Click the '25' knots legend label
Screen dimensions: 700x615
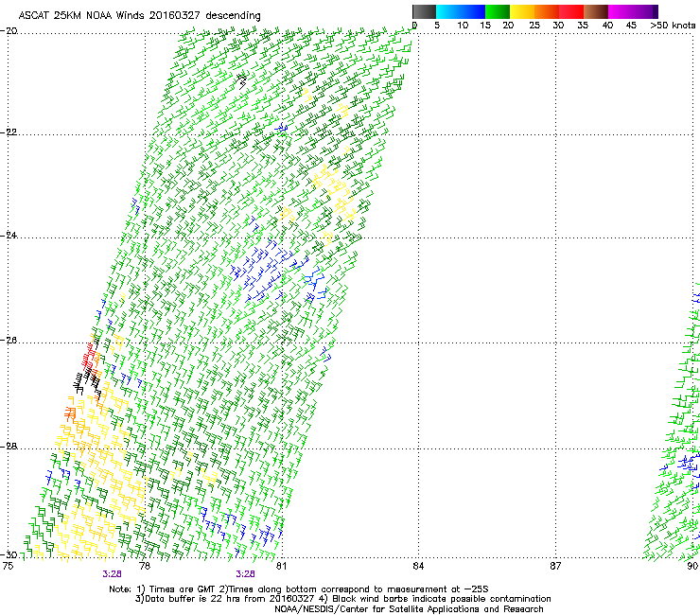(x=534, y=26)
